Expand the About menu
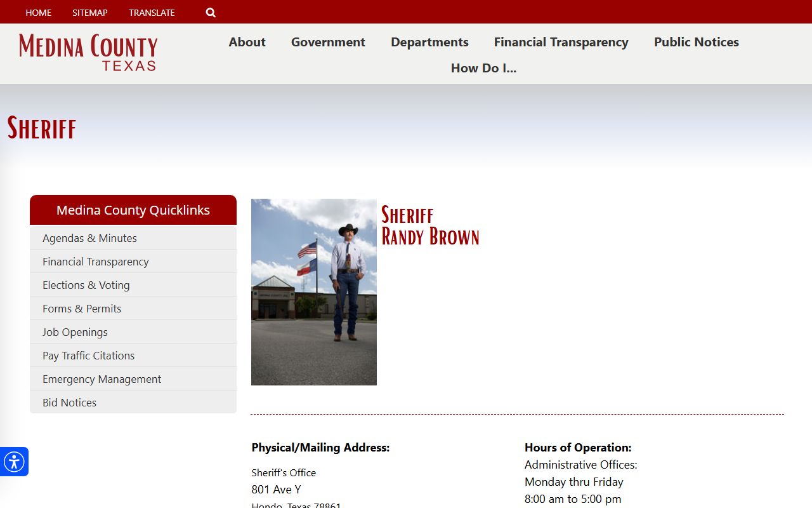Viewport: 812px width, 508px height. coord(247,42)
